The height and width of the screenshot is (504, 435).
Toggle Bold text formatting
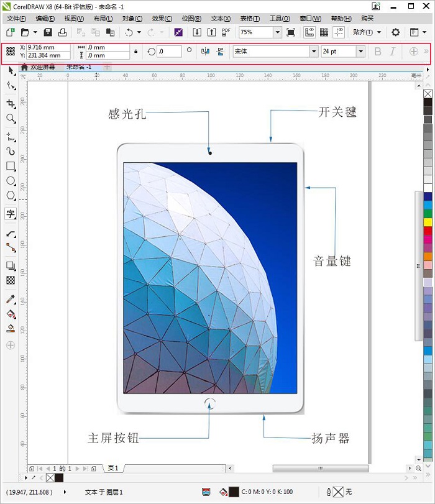378,52
